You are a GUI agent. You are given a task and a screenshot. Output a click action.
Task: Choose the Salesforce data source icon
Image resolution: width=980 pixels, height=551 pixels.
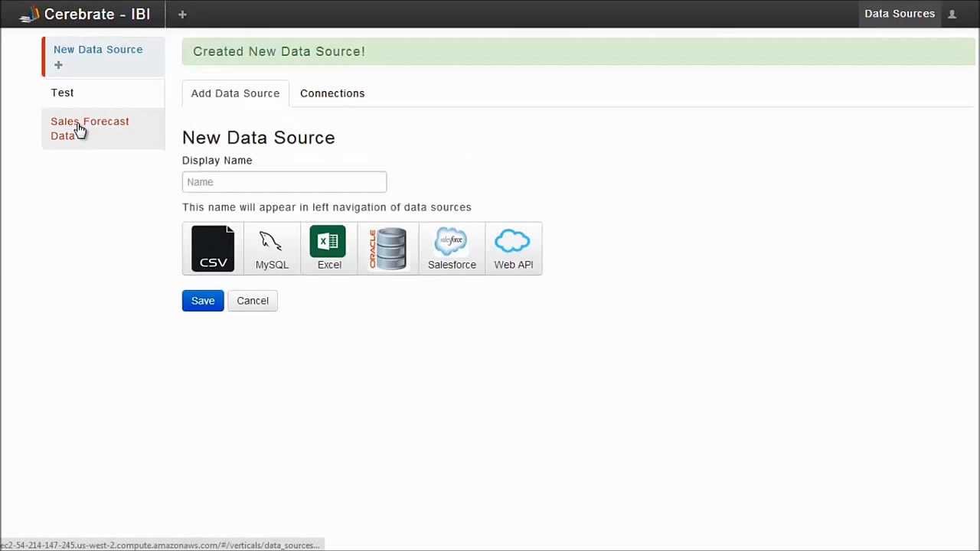click(452, 249)
